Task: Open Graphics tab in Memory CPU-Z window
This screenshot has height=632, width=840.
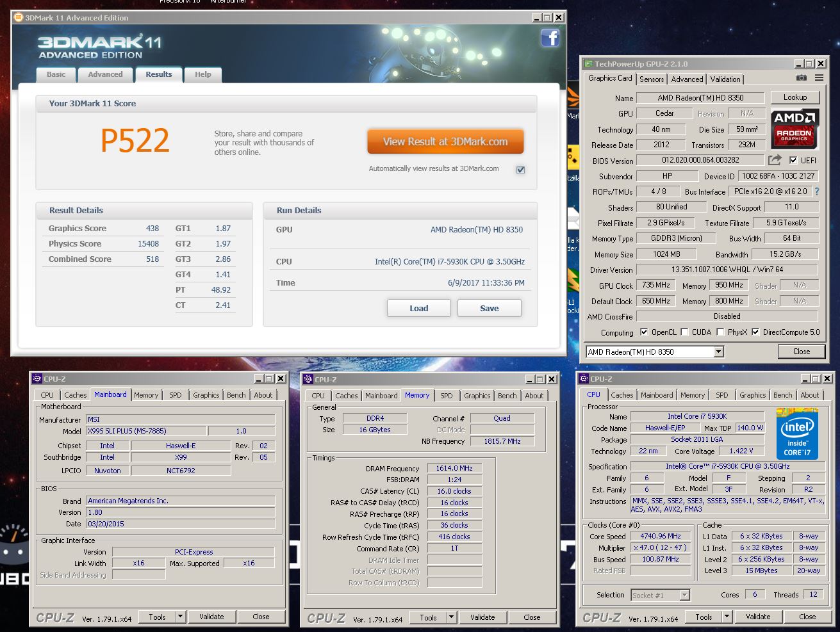Action: (x=477, y=396)
